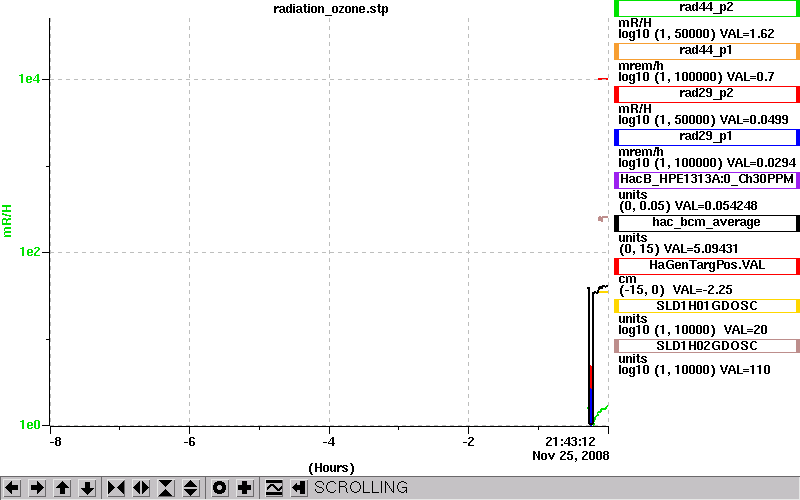Screen dimensions: 800x500
Task: Click the waveform graph icon in the toolbar
Action: tap(274, 488)
